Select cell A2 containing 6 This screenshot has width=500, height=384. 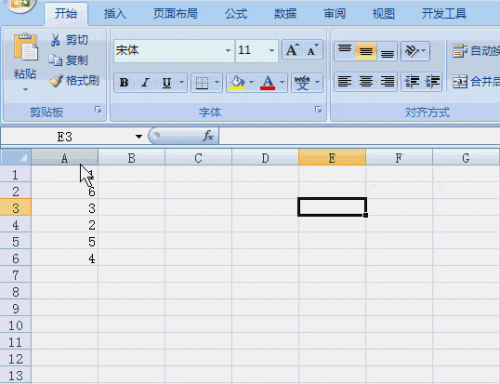click(x=65, y=191)
